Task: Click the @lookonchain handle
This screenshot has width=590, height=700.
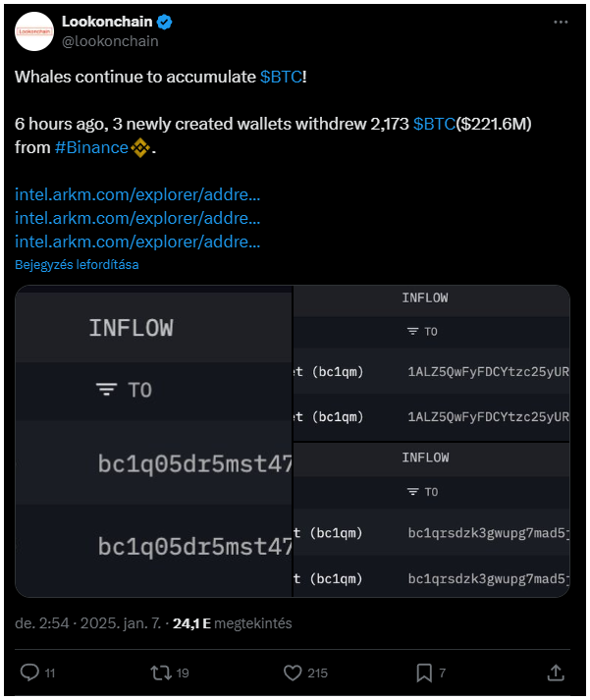Action: [110, 41]
